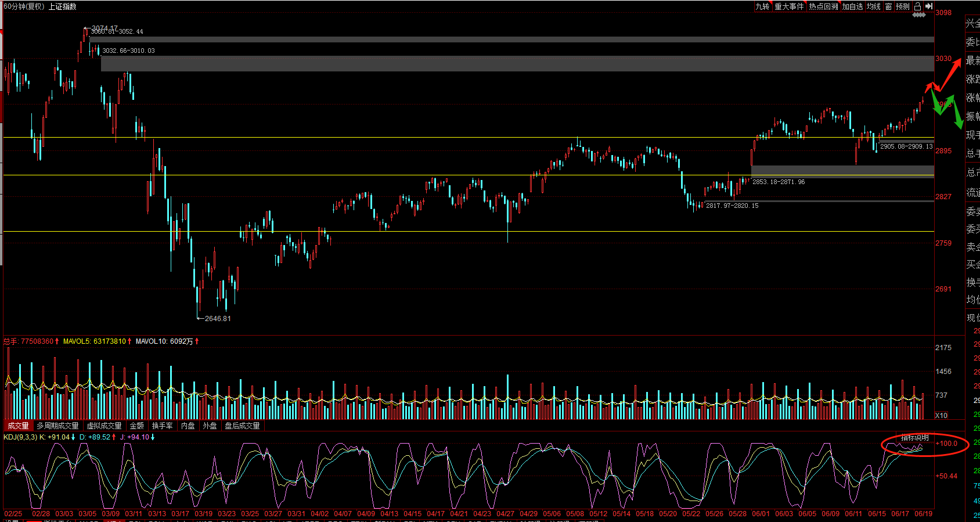This screenshot has height=522, width=980.
Task: Switch to 多周期成交量 tab
Action: 57,426
